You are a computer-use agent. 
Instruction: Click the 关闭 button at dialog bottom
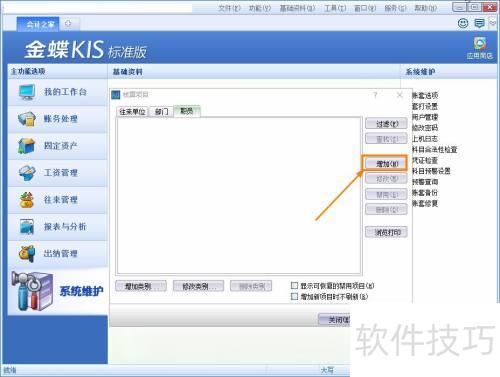coord(334,320)
